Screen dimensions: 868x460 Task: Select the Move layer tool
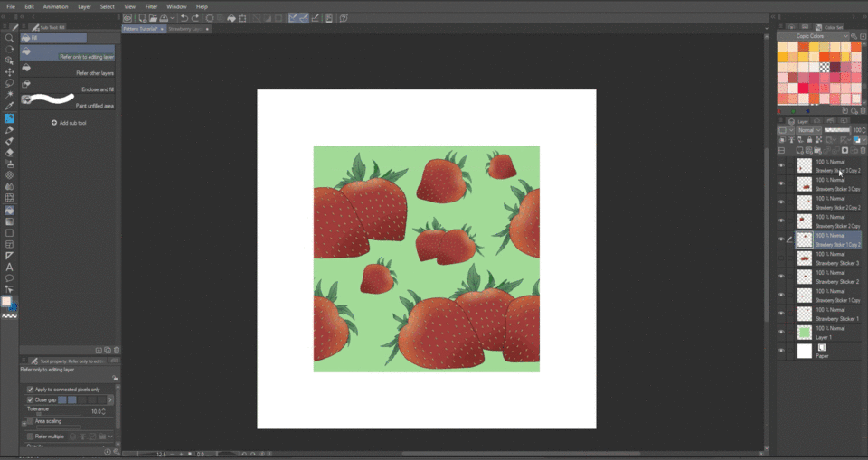(x=9, y=72)
